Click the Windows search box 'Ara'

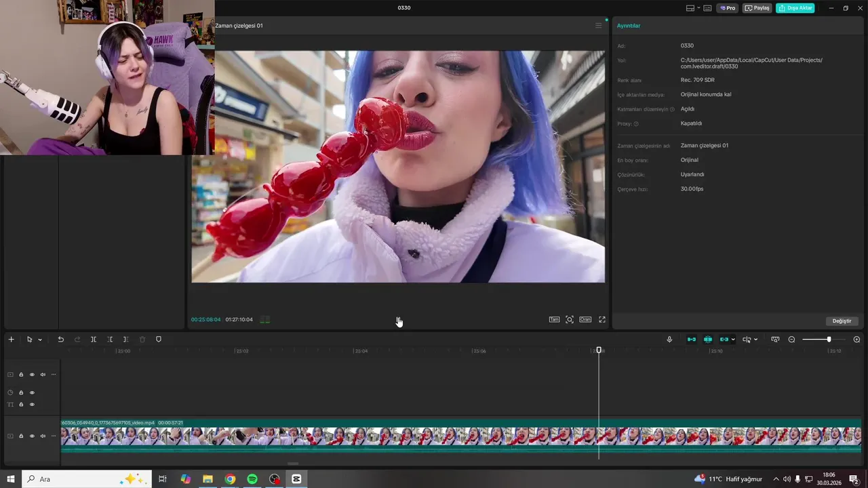pos(88,479)
